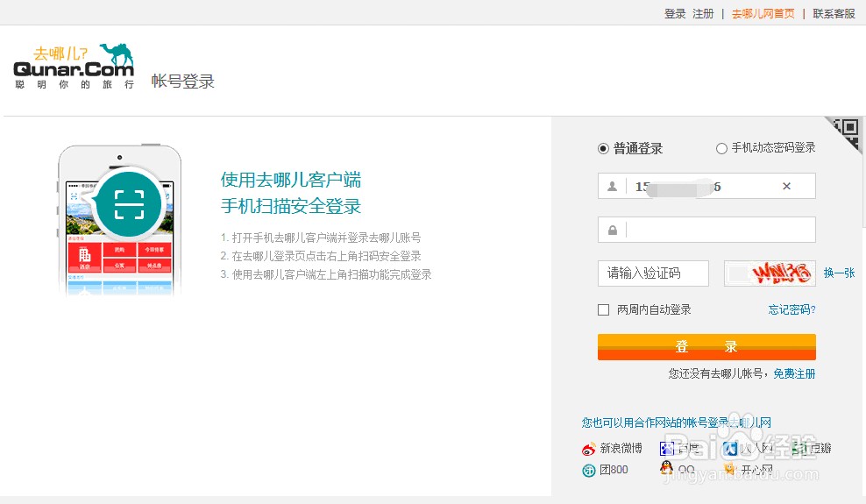Click the 注册 link in top bar
This screenshot has width=866, height=504.
(703, 14)
